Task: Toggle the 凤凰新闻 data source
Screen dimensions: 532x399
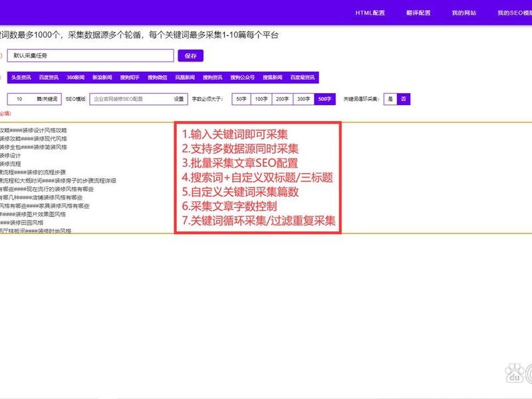Action: coord(185,77)
